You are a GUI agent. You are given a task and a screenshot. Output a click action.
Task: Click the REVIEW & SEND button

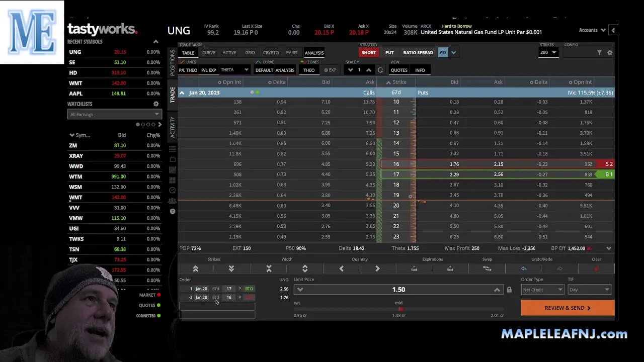(x=568, y=308)
